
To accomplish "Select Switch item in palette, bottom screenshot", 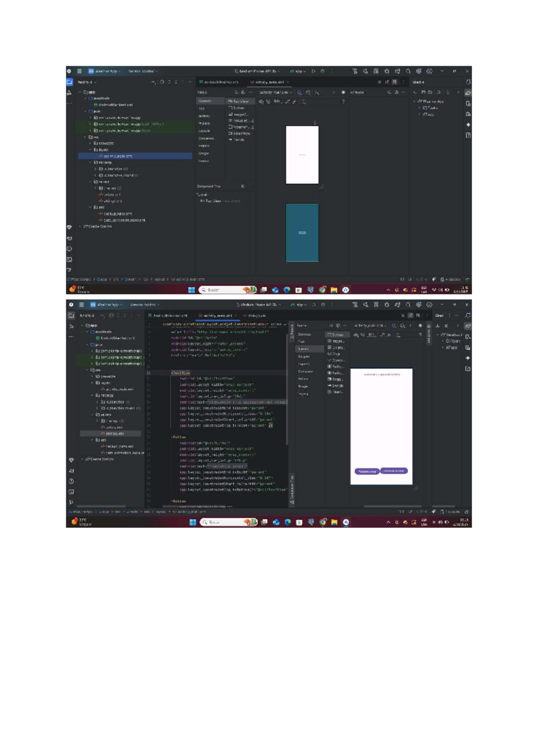I will coord(336,386).
